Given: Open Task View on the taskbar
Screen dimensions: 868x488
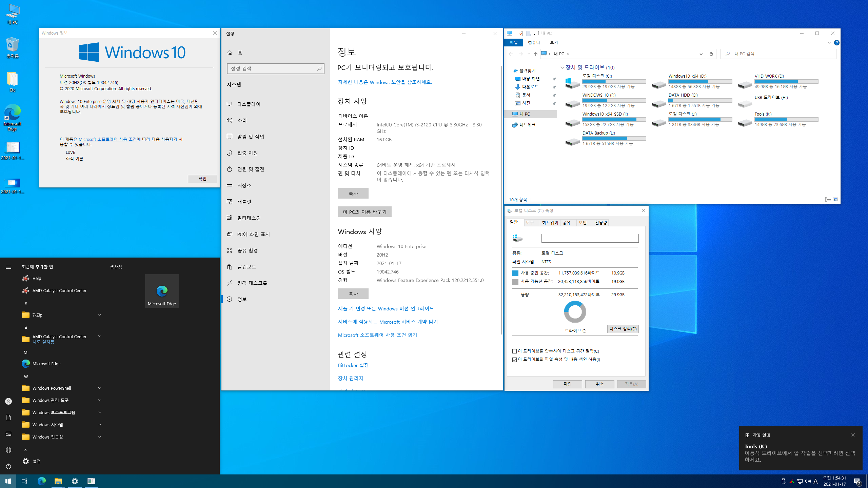Looking at the screenshot, I should click(x=24, y=481).
